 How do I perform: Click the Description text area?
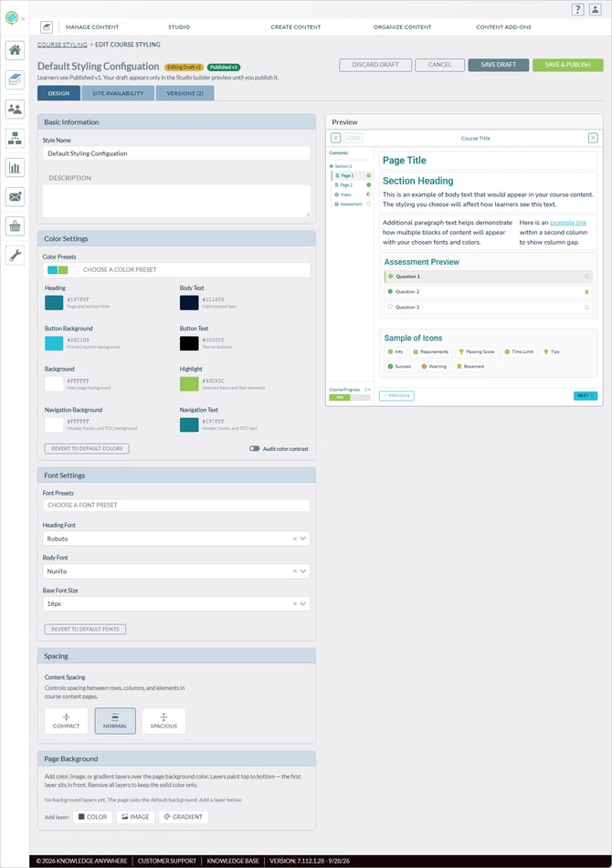[x=176, y=201]
